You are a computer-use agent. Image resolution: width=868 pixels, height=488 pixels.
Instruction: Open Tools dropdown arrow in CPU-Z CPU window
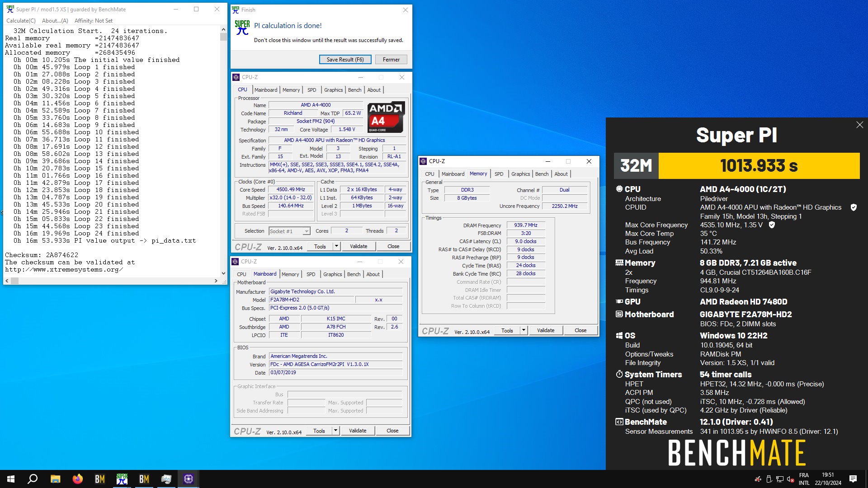point(336,246)
